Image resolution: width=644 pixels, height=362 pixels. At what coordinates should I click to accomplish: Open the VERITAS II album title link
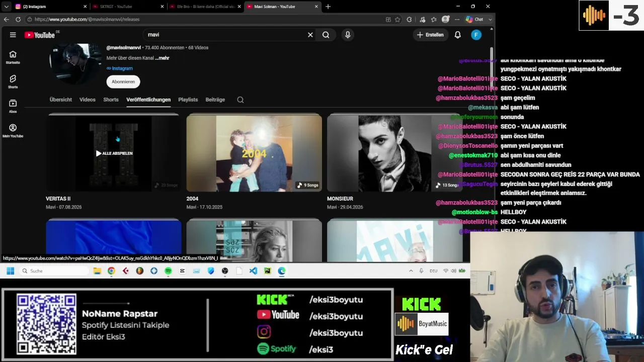58,199
